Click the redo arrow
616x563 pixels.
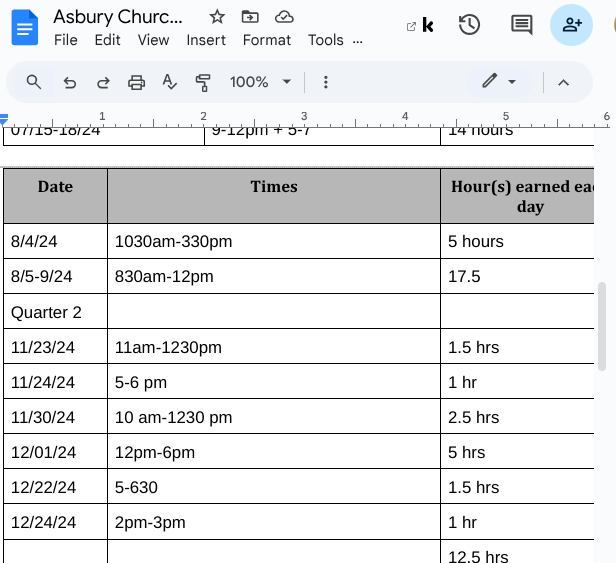tap(103, 82)
